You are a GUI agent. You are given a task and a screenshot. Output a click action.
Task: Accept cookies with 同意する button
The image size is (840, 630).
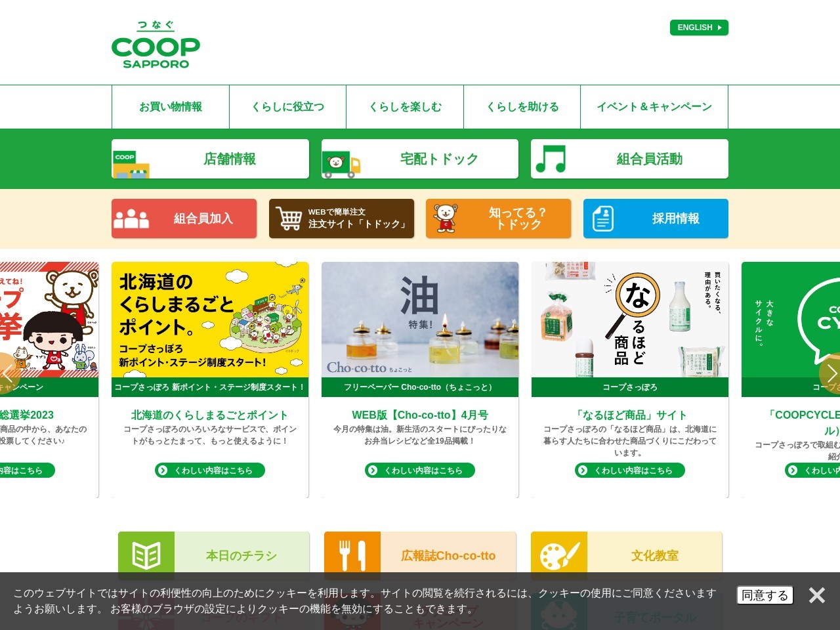pos(765,595)
